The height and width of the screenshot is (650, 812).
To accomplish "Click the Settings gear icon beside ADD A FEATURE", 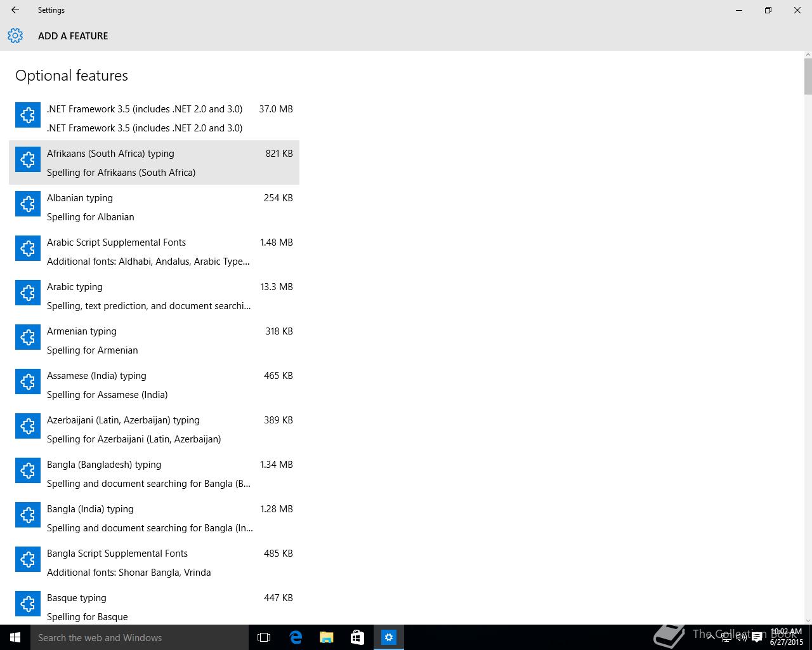I will 15,36.
